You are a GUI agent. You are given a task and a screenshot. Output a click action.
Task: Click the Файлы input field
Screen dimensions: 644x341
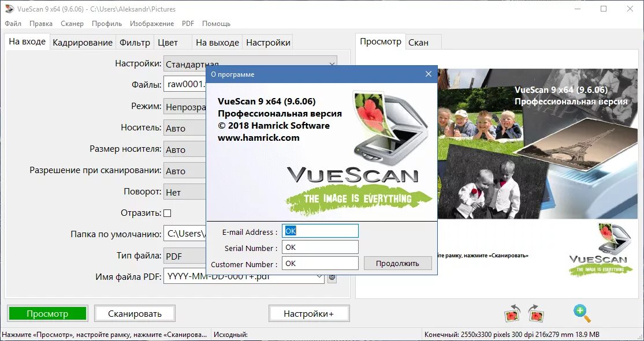185,85
